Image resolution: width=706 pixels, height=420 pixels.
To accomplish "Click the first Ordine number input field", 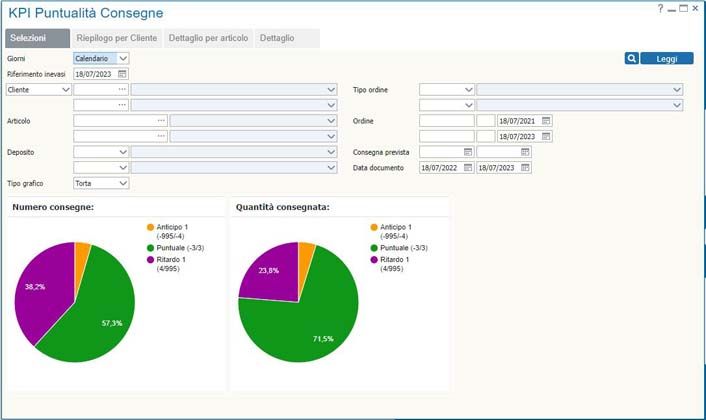I will tap(446, 121).
